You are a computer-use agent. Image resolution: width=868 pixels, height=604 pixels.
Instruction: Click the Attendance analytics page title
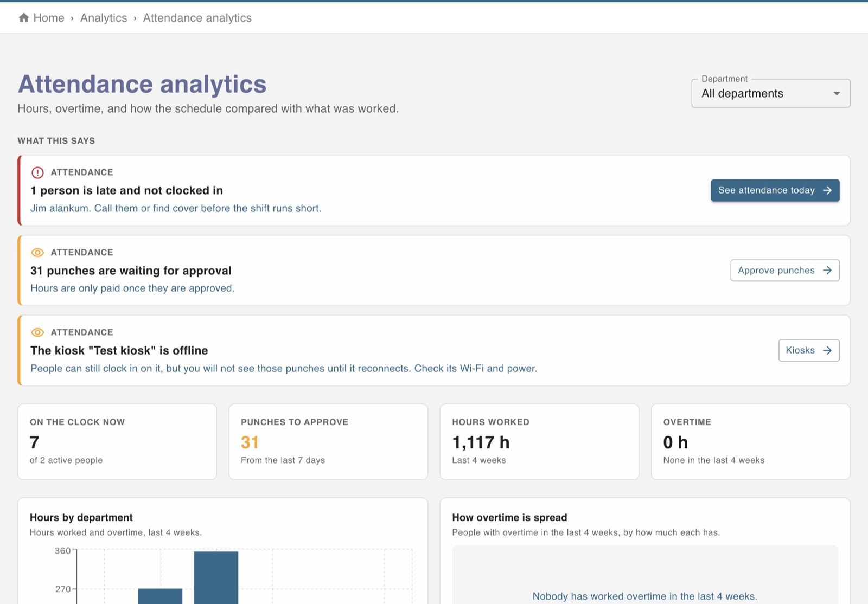(142, 84)
